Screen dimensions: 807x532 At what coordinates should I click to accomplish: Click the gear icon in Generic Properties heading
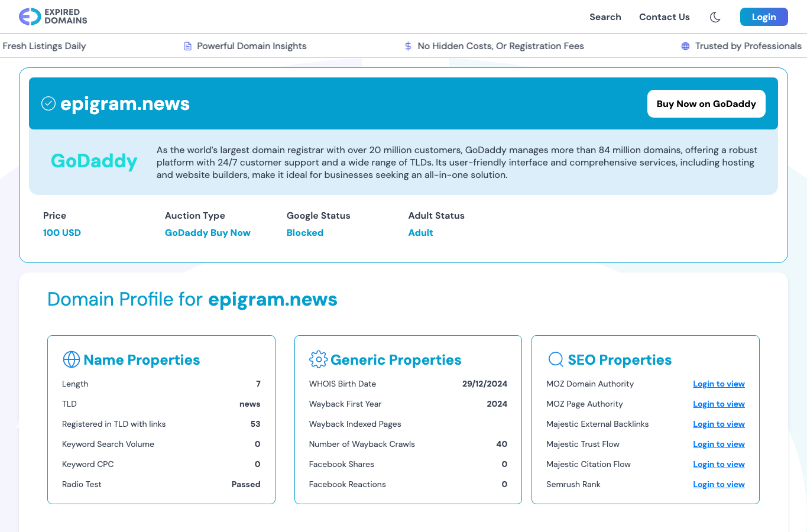[x=318, y=359]
